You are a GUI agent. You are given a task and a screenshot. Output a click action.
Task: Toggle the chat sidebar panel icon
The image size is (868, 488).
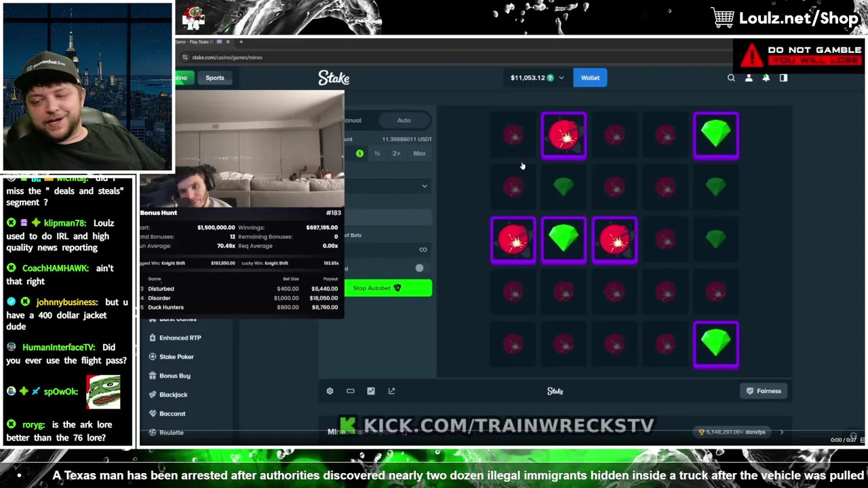[783, 78]
